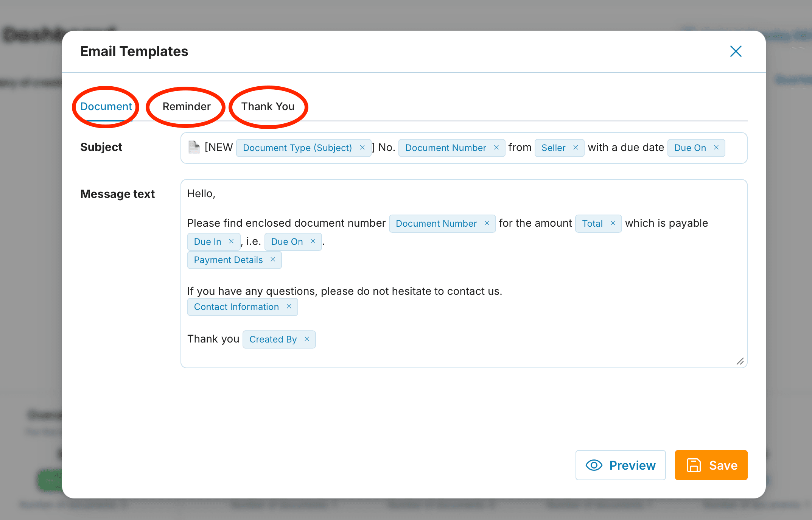Select the Thank You tab
The image size is (812, 520).
[268, 106]
